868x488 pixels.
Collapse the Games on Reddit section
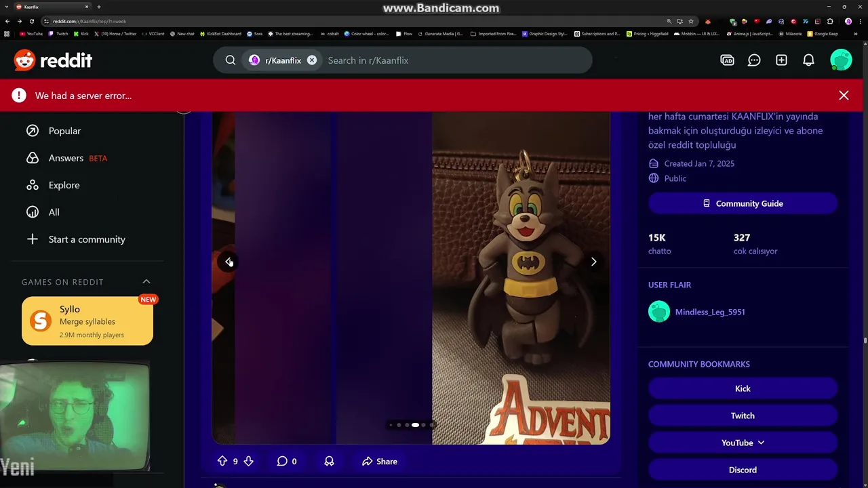pyautogui.click(x=146, y=282)
